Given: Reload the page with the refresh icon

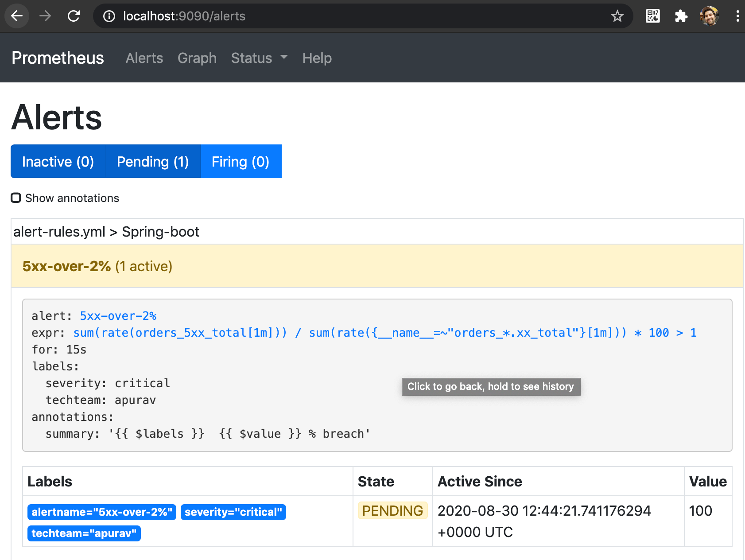Looking at the screenshot, I should [74, 16].
